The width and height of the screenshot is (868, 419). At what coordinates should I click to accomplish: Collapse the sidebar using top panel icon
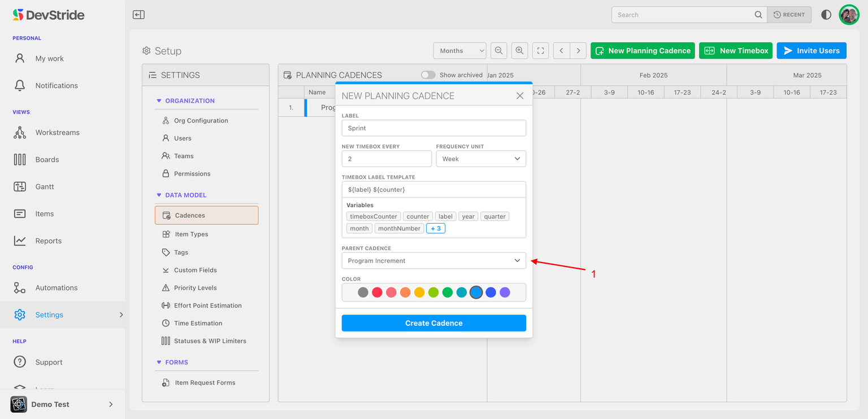tap(138, 15)
